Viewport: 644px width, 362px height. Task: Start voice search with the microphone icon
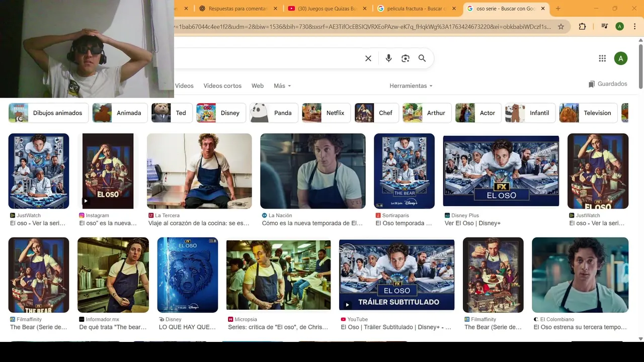coord(388,58)
